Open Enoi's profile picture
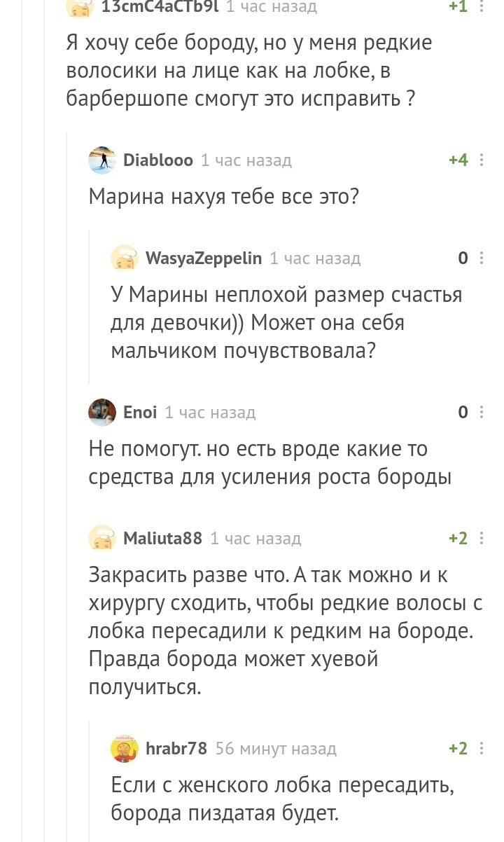The height and width of the screenshot is (842, 504). point(102,413)
